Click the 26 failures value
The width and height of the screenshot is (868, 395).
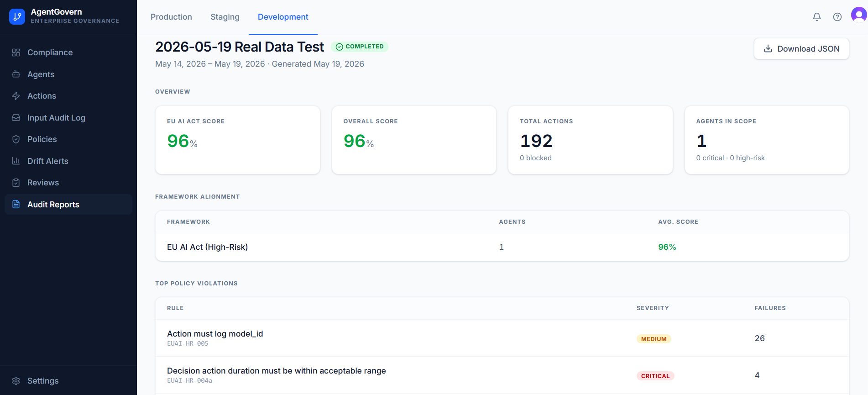(x=759, y=338)
